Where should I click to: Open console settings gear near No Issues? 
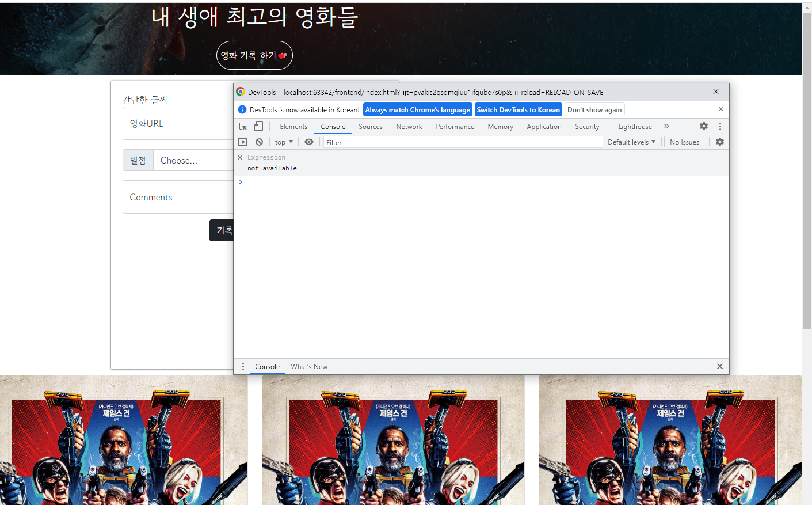click(x=720, y=142)
